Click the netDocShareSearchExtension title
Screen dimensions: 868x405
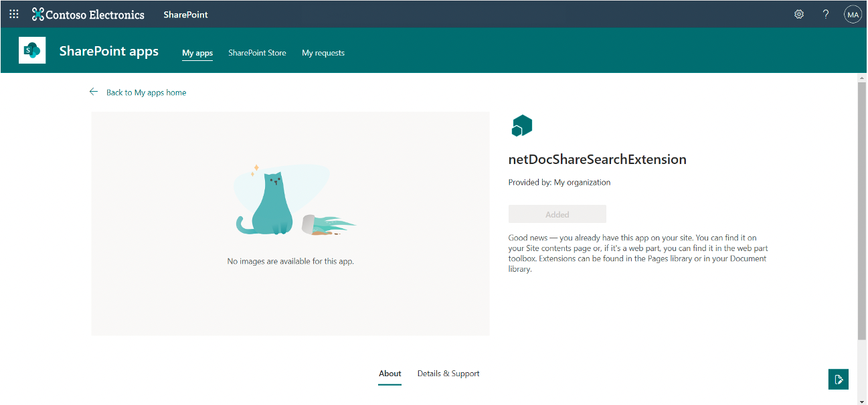point(598,159)
